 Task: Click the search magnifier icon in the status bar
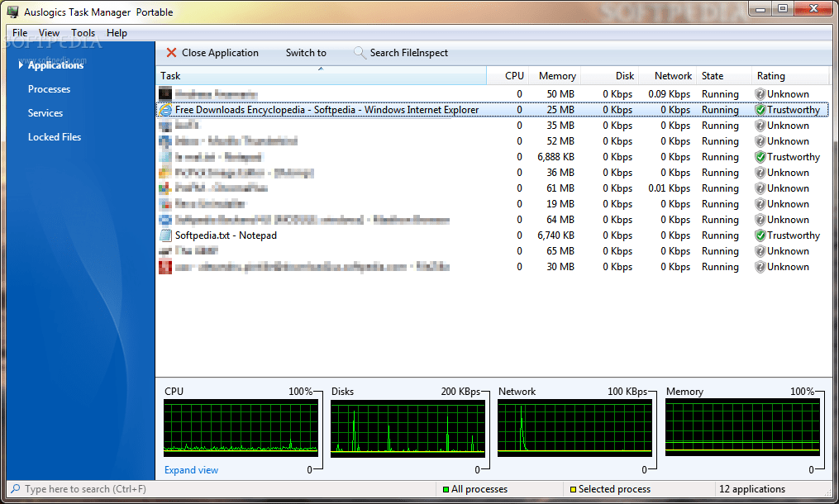click(16, 489)
